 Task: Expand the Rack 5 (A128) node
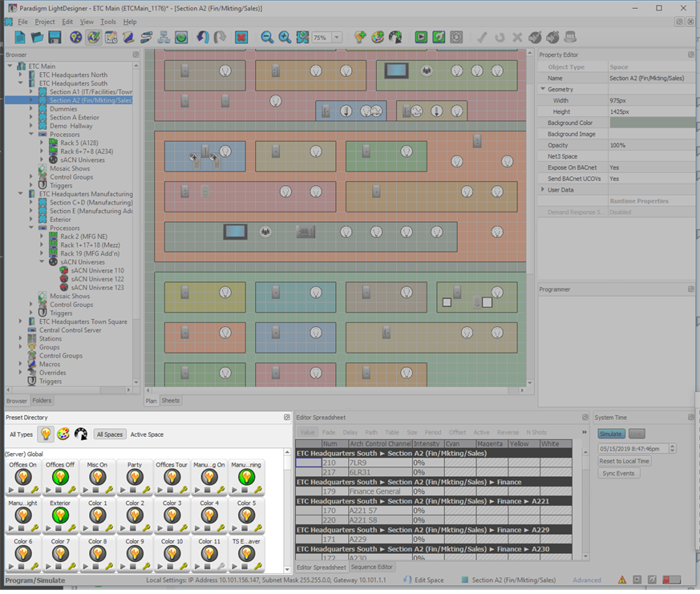pyautogui.click(x=42, y=143)
